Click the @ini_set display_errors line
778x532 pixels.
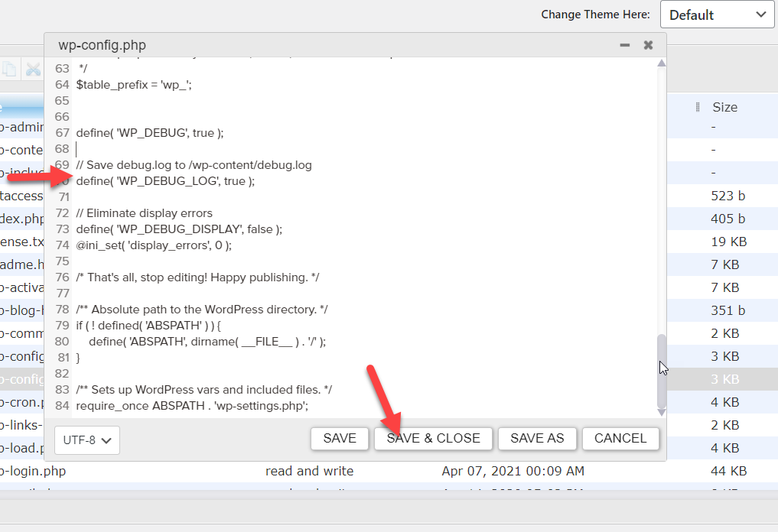coord(154,245)
